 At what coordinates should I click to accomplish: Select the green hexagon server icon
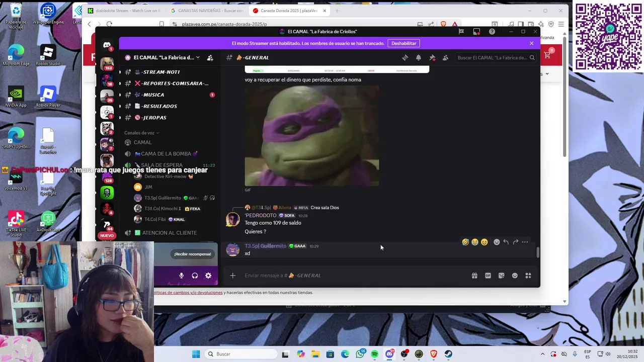[107, 193]
